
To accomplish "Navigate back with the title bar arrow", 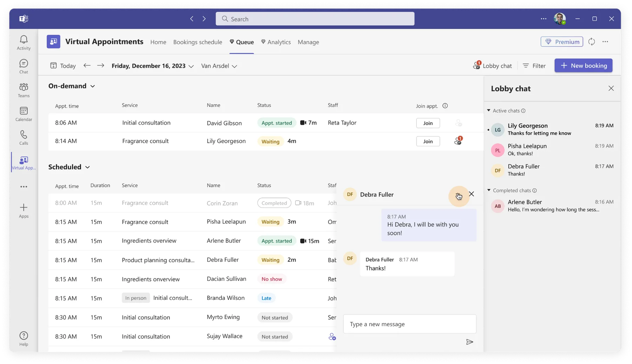I will pos(192,19).
